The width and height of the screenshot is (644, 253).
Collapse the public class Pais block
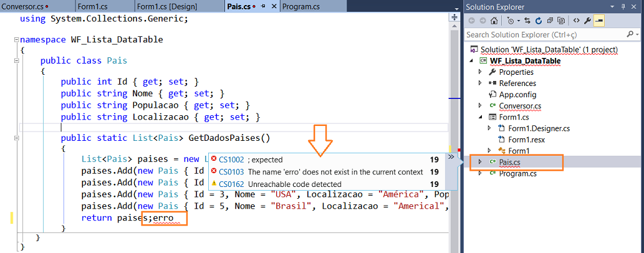(16, 61)
